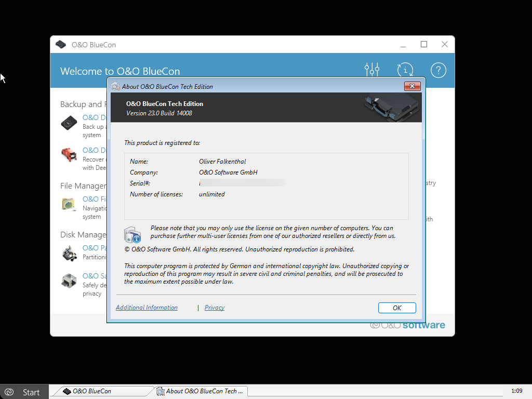Screen dimensions: 532x399
Task: Click the blurred Serial# value field
Action: pyautogui.click(x=243, y=183)
